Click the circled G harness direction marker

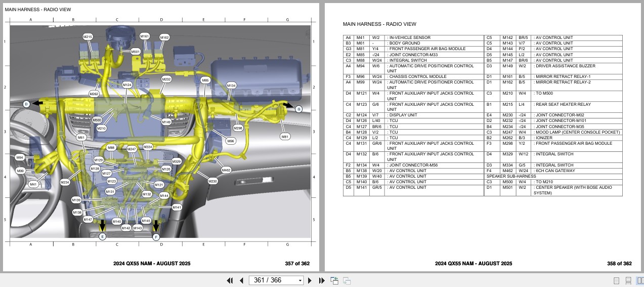pyautogui.click(x=298, y=109)
